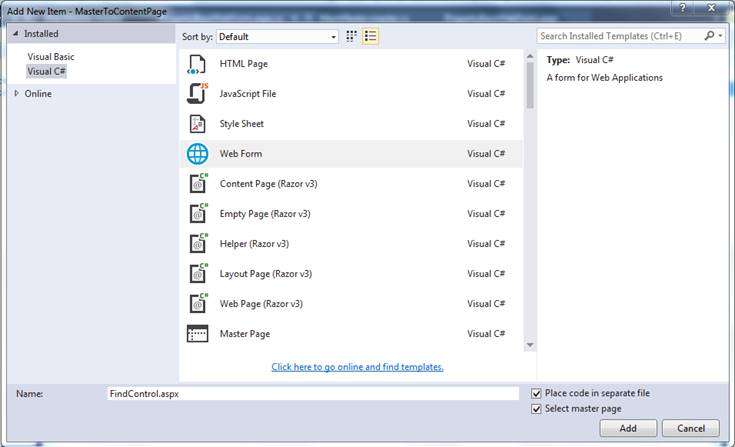Select "Content Page (Razor v3)" template name
735x447 pixels.
pos(269,184)
